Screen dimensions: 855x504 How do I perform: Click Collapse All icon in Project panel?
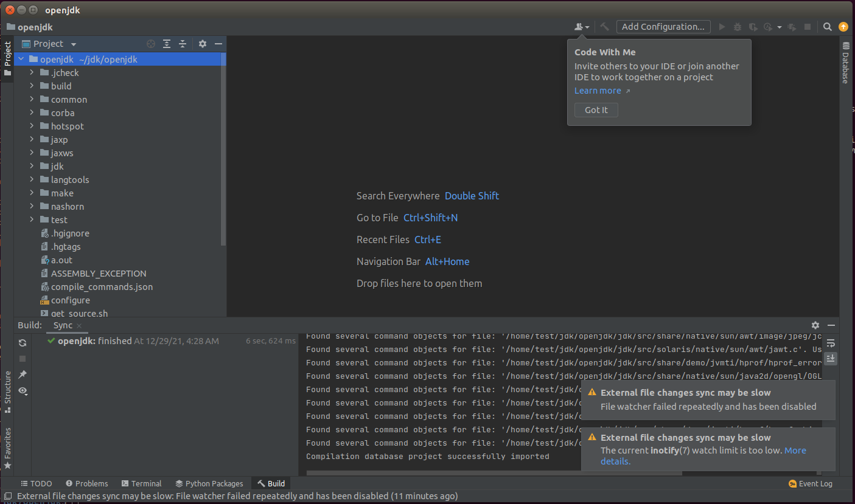(182, 44)
